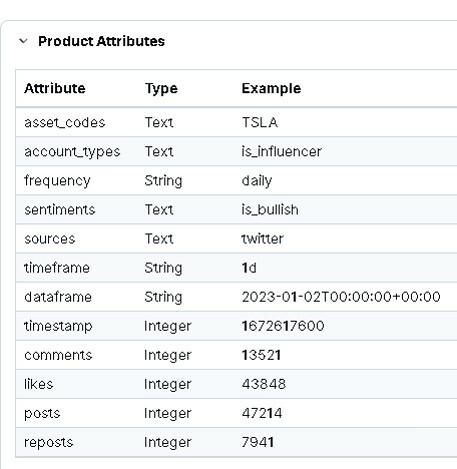
Task: Select the Example column header
Action: tap(271, 89)
